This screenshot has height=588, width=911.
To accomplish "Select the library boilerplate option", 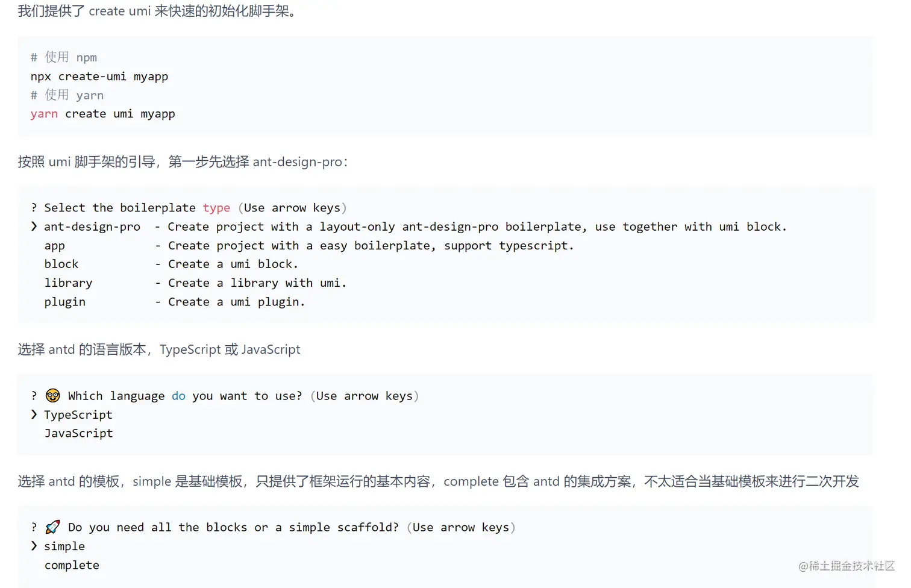I will [x=68, y=283].
